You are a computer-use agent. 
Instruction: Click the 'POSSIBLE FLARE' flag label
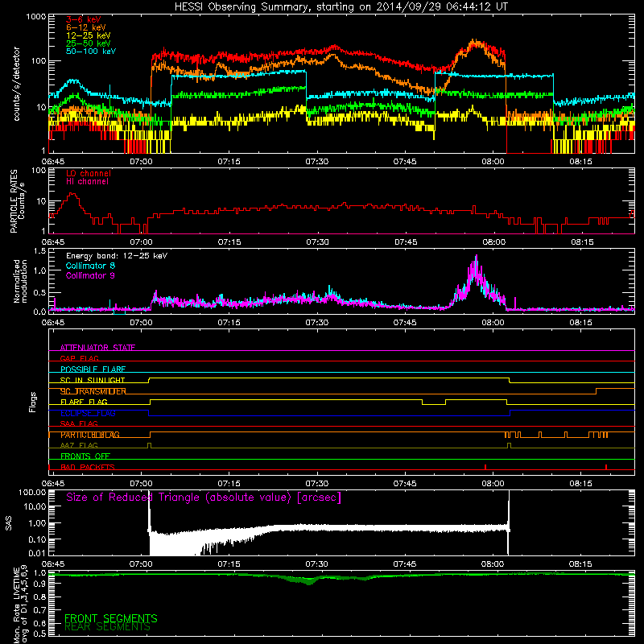(x=93, y=369)
